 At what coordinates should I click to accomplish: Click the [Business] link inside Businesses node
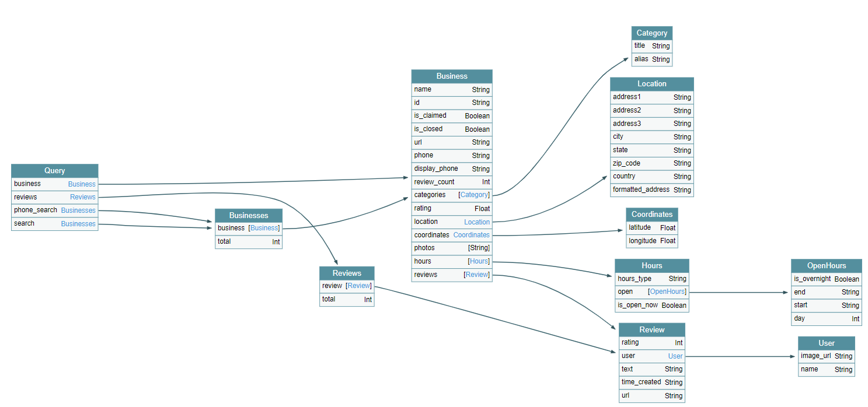[264, 228]
